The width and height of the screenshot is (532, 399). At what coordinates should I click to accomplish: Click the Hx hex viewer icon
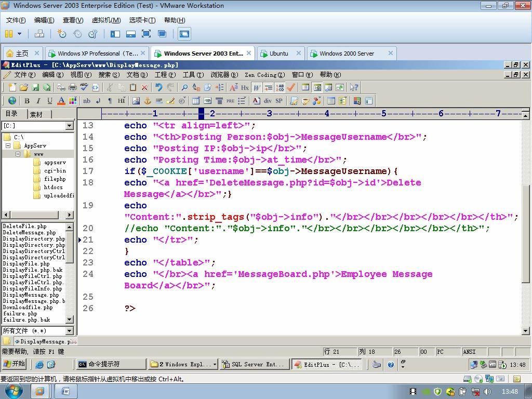(245, 87)
